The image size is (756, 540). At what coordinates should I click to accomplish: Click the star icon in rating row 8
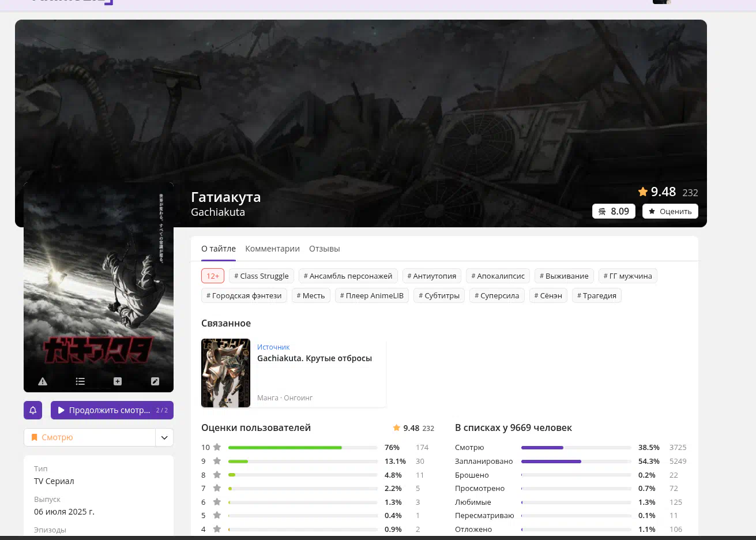(217, 475)
